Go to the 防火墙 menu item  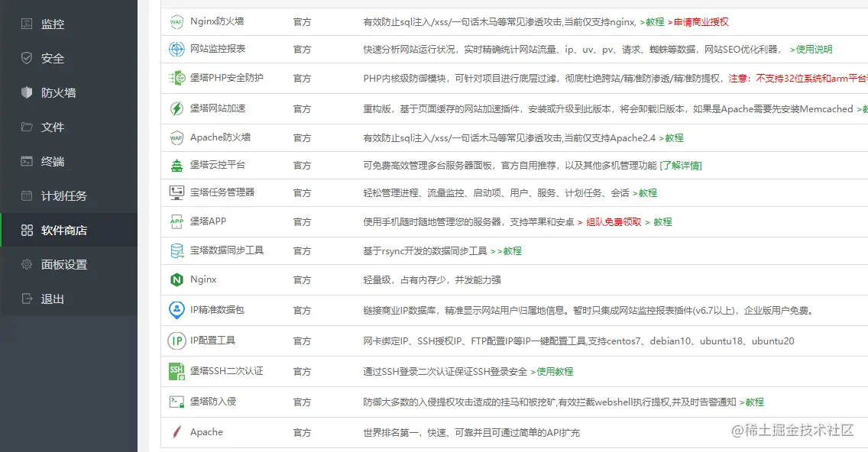[69, 92]
